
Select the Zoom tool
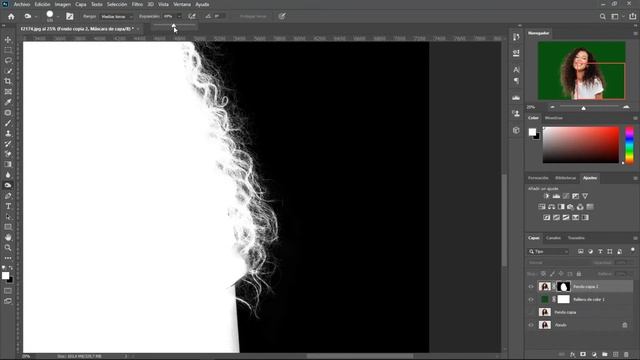point(8,248)
